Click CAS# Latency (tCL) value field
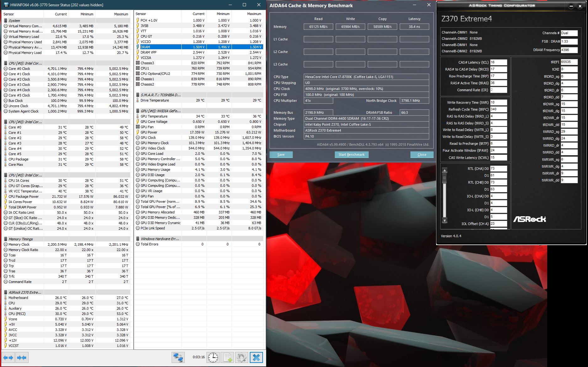 pos(499,62)
